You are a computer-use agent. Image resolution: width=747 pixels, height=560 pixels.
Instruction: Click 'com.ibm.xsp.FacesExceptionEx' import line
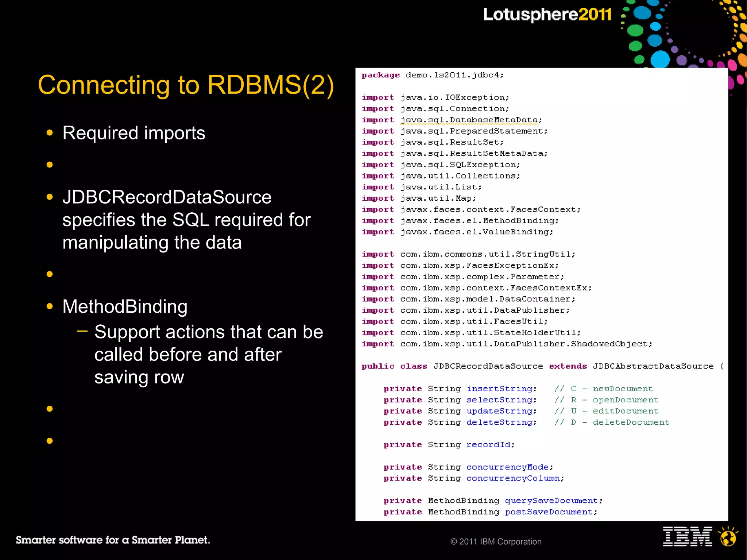click(460, 266)
